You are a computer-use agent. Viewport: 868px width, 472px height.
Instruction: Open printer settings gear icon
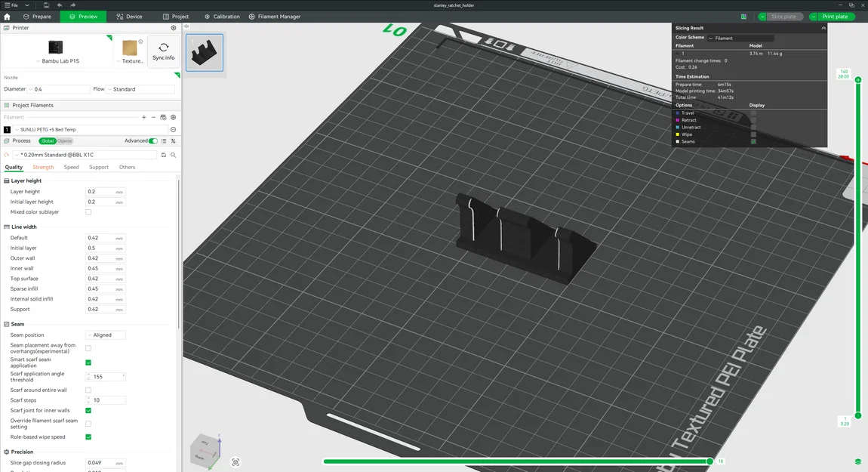[x=174, y=28]
